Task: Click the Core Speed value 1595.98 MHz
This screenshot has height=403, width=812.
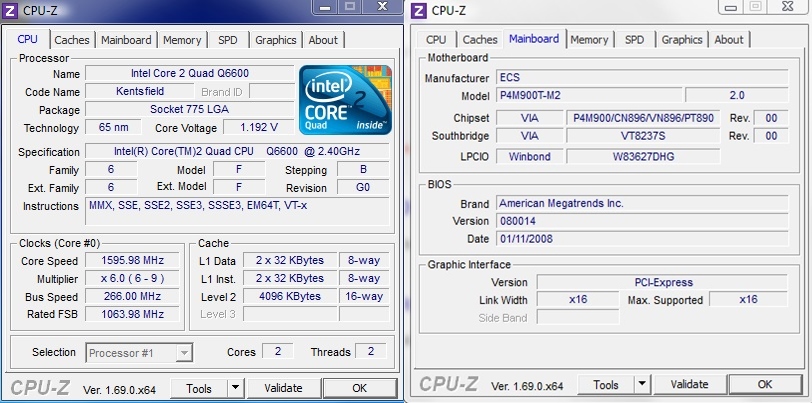Action: pos(133,260)
